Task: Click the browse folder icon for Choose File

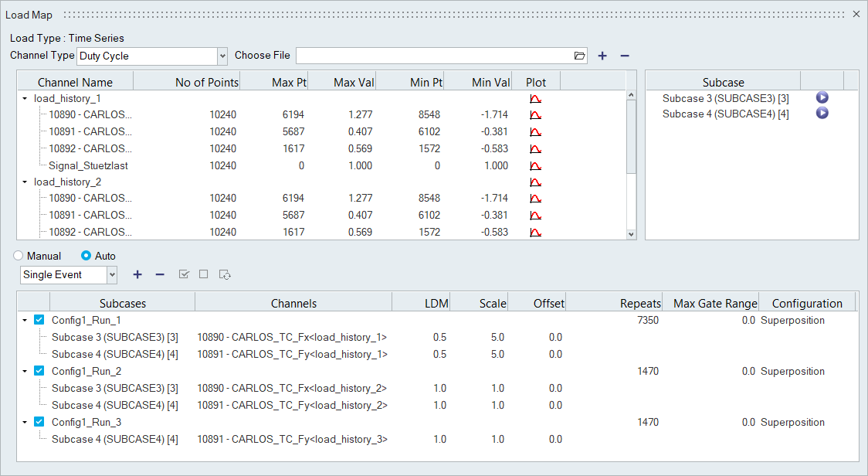Action: coord(580,56)
